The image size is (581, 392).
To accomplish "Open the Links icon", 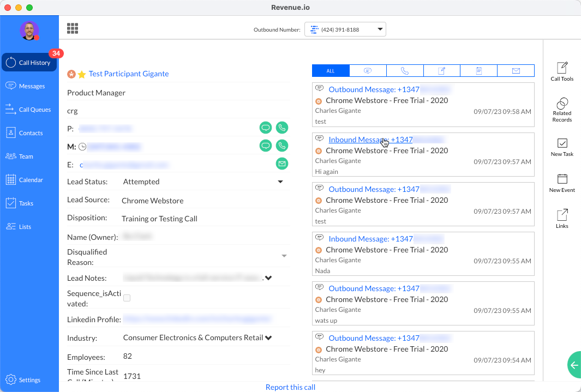I will [562, 215].
